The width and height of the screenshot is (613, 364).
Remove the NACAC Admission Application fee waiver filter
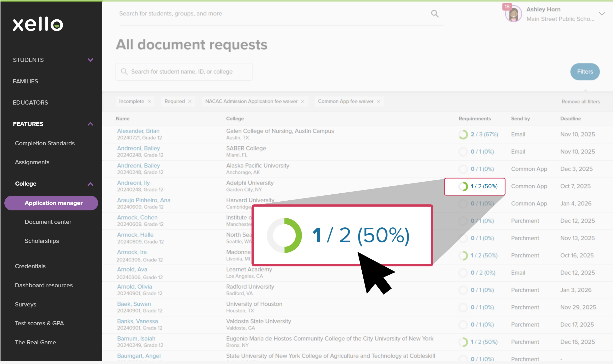[302, 101]
